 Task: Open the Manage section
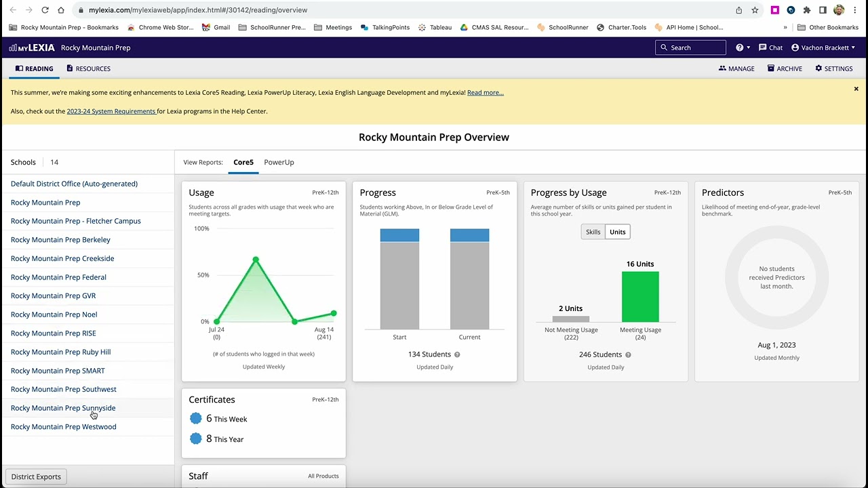[736, 68]
